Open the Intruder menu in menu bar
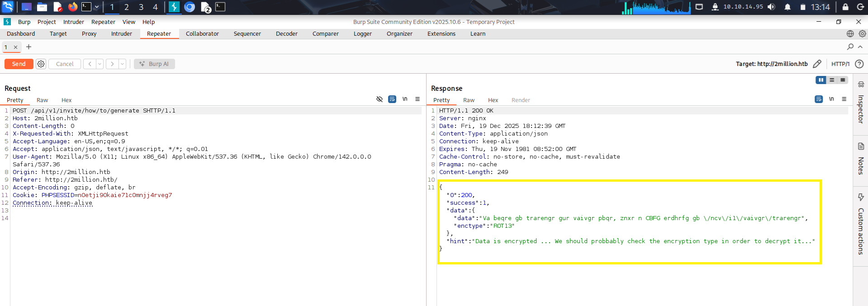 click(x=73, y=22)
